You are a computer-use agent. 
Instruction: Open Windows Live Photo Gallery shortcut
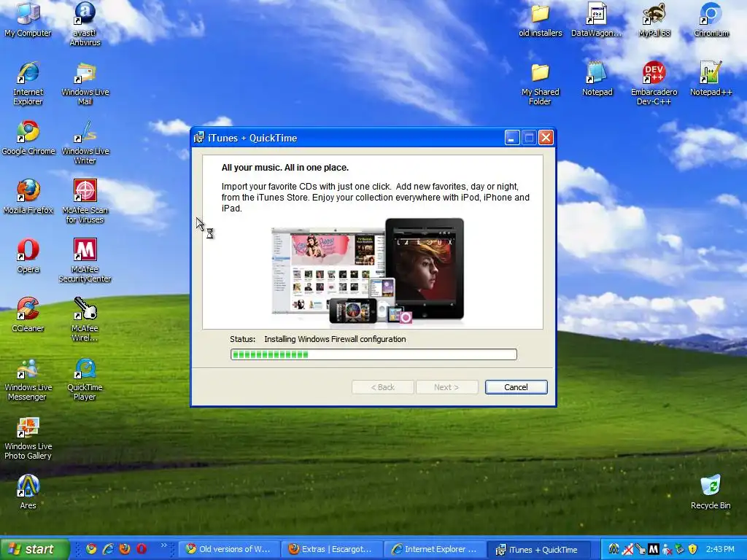pos(28,437)
